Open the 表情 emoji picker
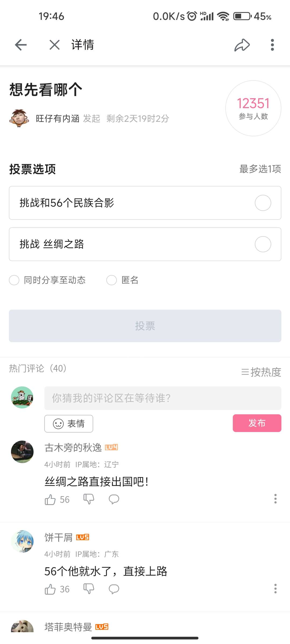This screenshot has width=290, height=644. coord(69,424)
